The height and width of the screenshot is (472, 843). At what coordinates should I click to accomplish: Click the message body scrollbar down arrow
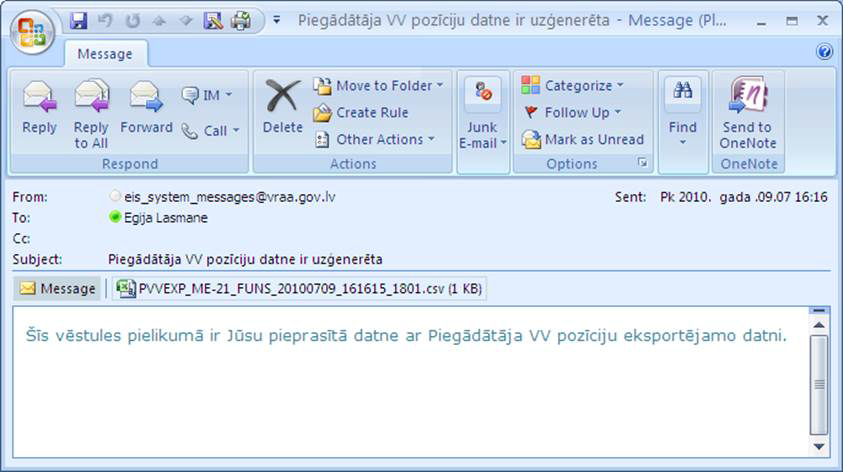pyautogui.click(x=818, y=447)
